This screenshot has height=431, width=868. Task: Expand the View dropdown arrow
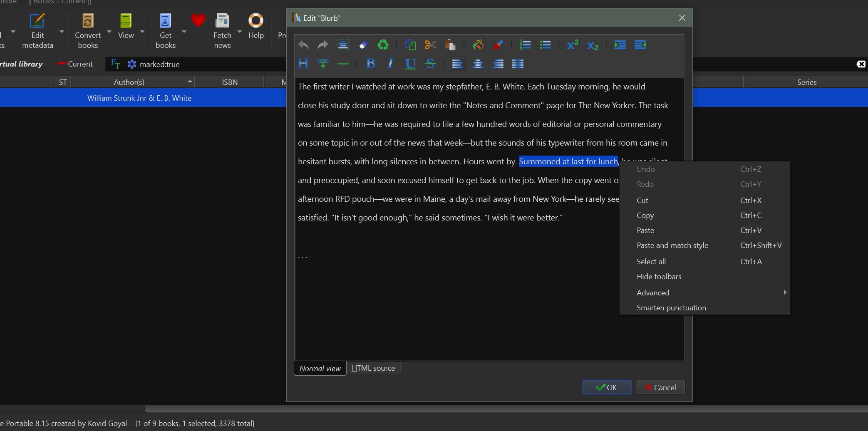pyautogui.click(x=142, y=32)
